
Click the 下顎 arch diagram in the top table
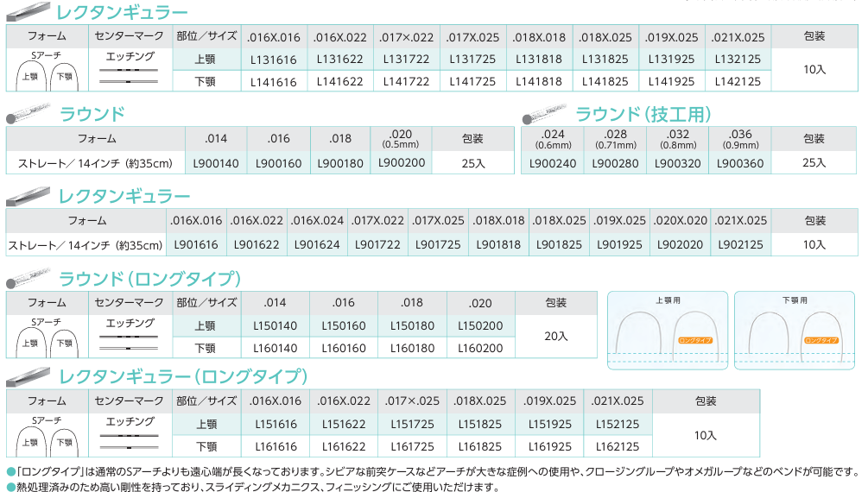click(65, 77)
